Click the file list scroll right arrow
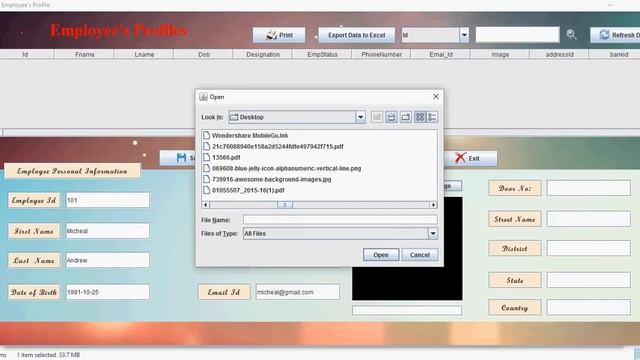Screen dimensions: 640x360 [433, 204]
